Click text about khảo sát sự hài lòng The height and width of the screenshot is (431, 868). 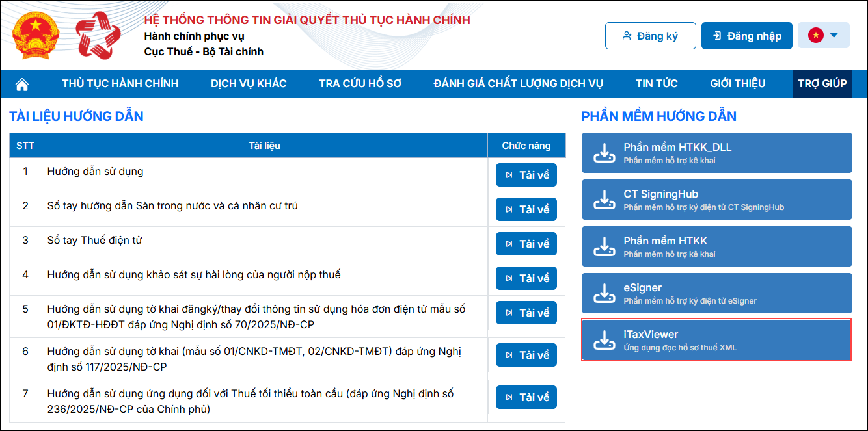pyautogui.click(x=194, y=275)
